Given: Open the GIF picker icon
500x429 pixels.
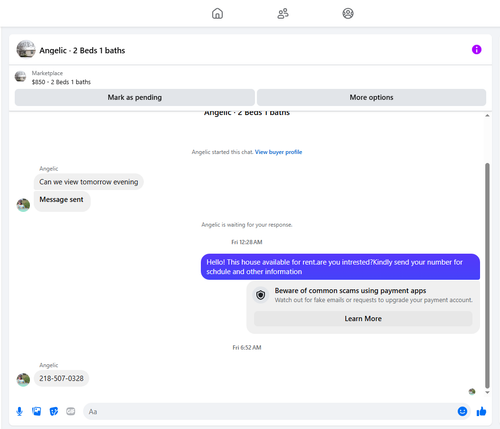Looking at the screenshot, I should pos(71,411).
